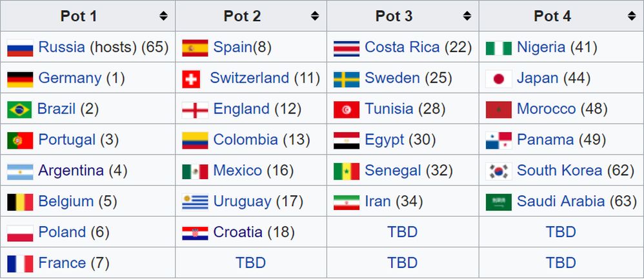Sort table by Pot 3 column
Image resolution: width=644 pixels, height=279 pixels.
pyautogui.click(x=467, y=16)
